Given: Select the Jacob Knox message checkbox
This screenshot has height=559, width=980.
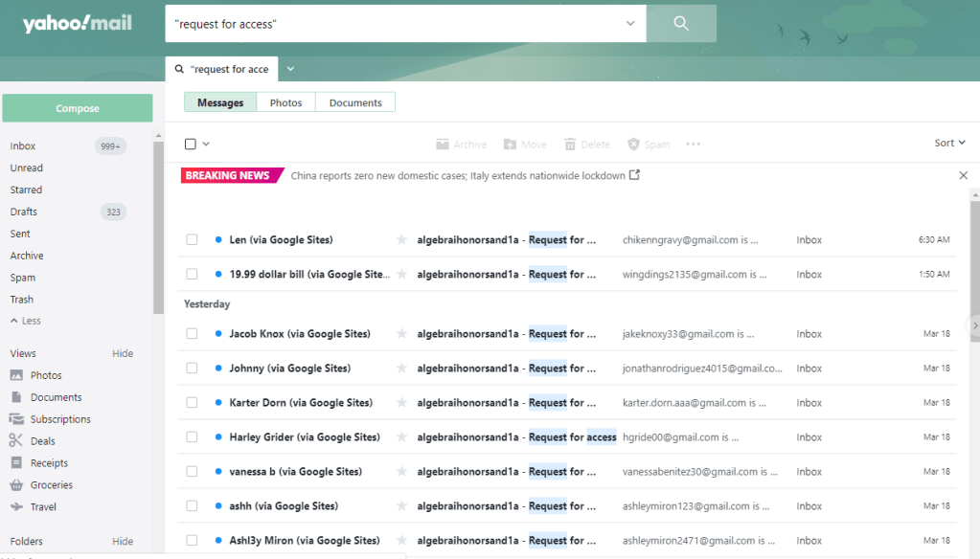Looking at the screenshot, I should pos(192,333).
